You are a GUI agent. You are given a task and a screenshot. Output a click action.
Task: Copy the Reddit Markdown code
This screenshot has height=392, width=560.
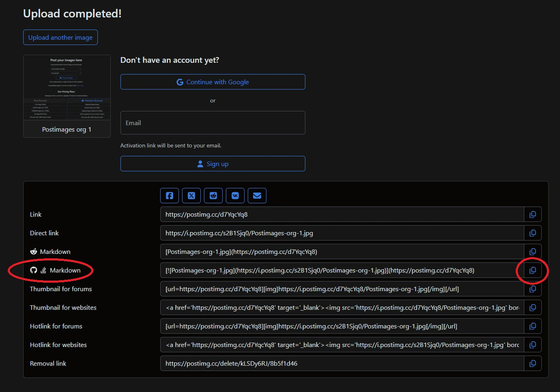point(532,252)
